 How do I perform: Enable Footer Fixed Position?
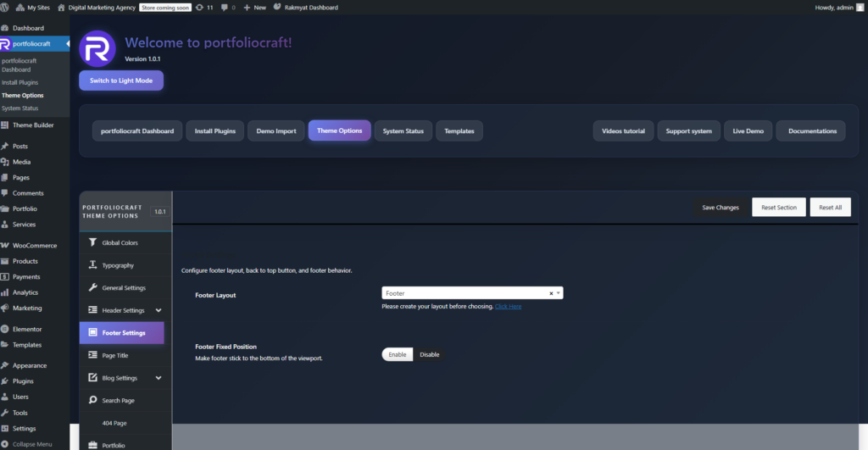[398, 354]
